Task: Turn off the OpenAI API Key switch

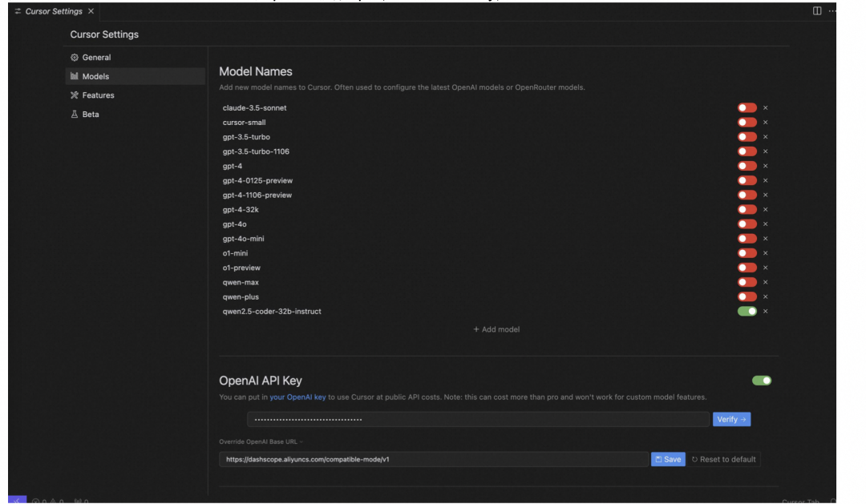Action: point(761,381)
